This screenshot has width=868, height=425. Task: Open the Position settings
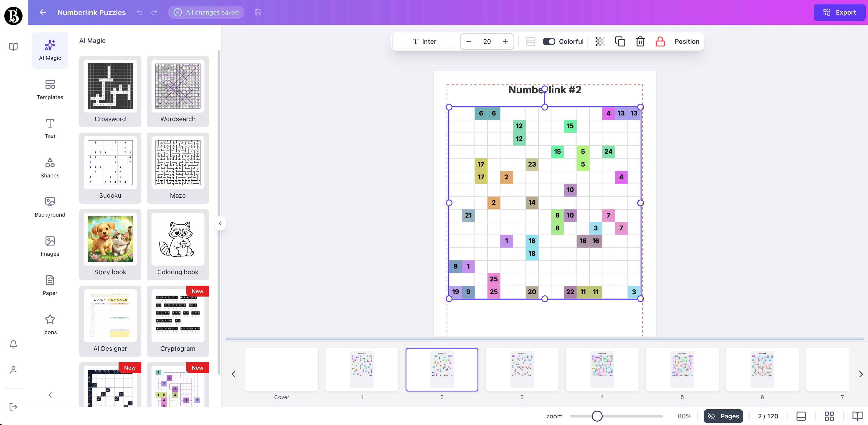coord(687,41)
